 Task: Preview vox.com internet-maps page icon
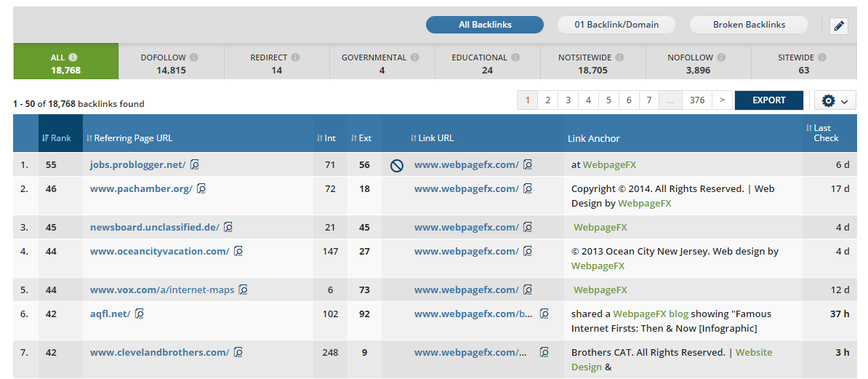243,290
